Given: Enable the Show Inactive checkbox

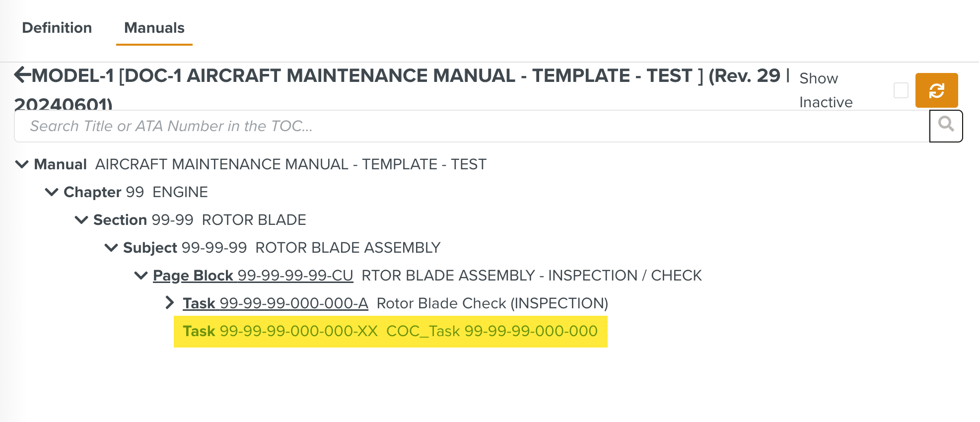Looking at the screenshot, I should [901, 90].
